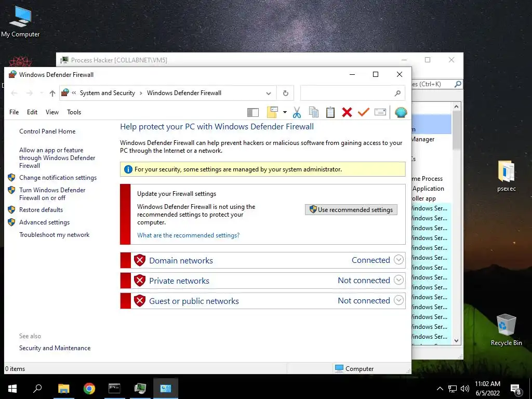Click the volume speaker tray icon
532x399 pixels.
click(465, 389)
